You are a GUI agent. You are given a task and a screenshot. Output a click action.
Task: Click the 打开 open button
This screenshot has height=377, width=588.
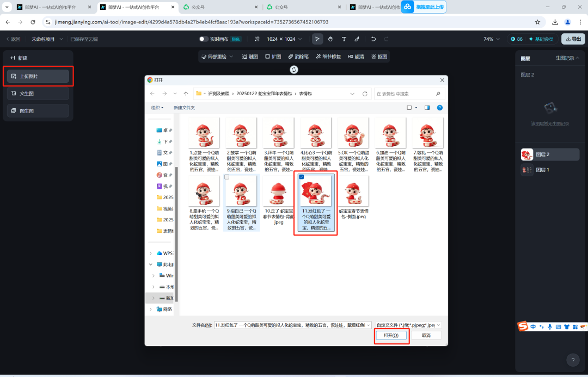391,336
